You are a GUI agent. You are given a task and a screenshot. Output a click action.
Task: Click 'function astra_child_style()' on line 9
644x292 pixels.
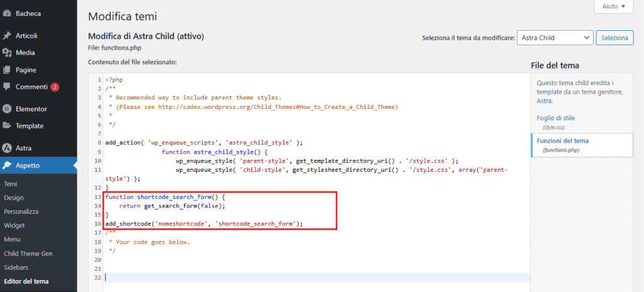click(x=215, y=152)
